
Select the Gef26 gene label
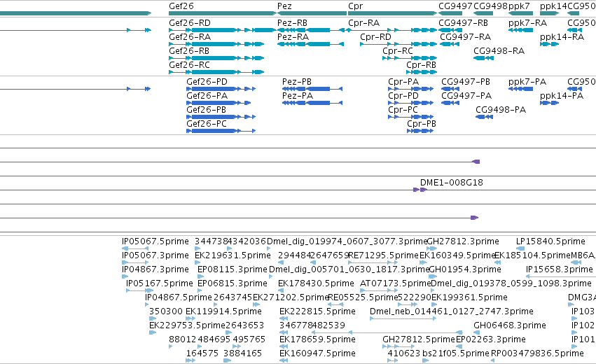(x=181, y=6)
